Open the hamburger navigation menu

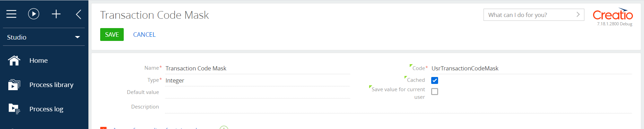11,14
